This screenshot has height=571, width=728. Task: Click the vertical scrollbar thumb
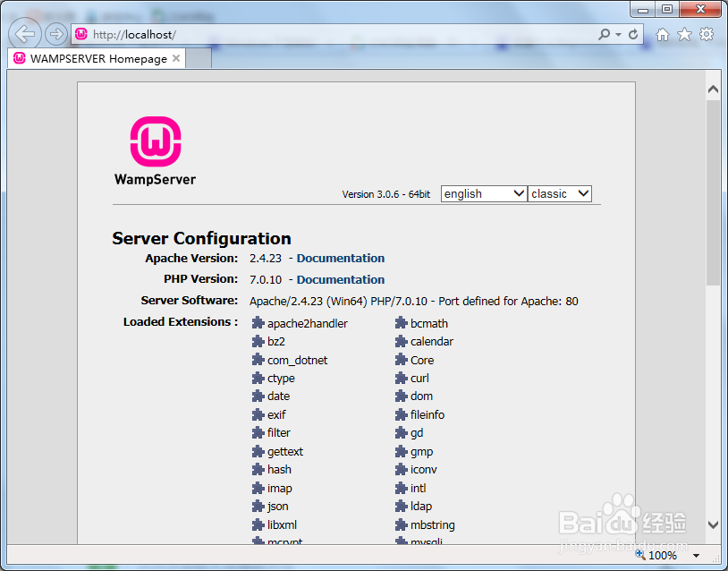pyautogui.click(x=713, y=192)
